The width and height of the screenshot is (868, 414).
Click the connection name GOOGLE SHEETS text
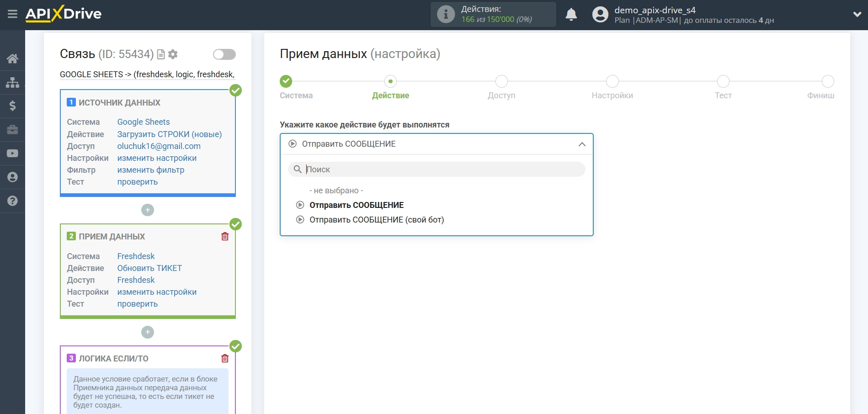click(147, 74)
